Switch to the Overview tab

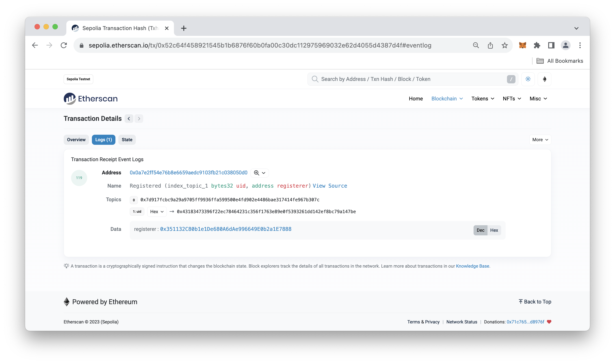click(76, 140)
